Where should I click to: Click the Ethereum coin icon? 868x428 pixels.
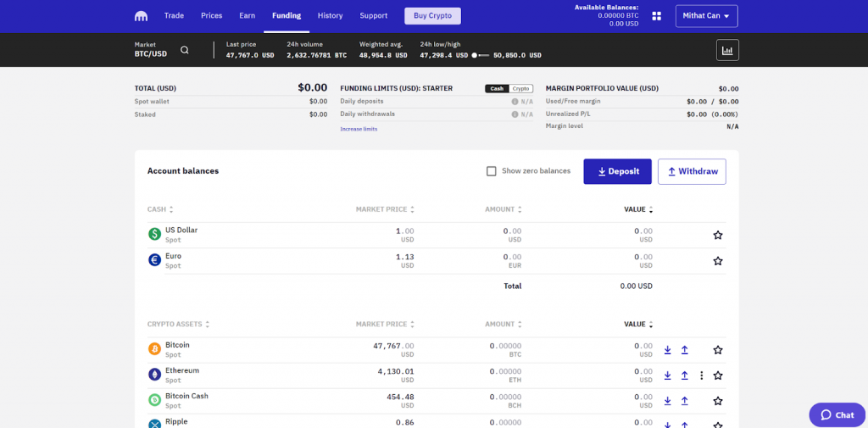(x=154, y=375)
